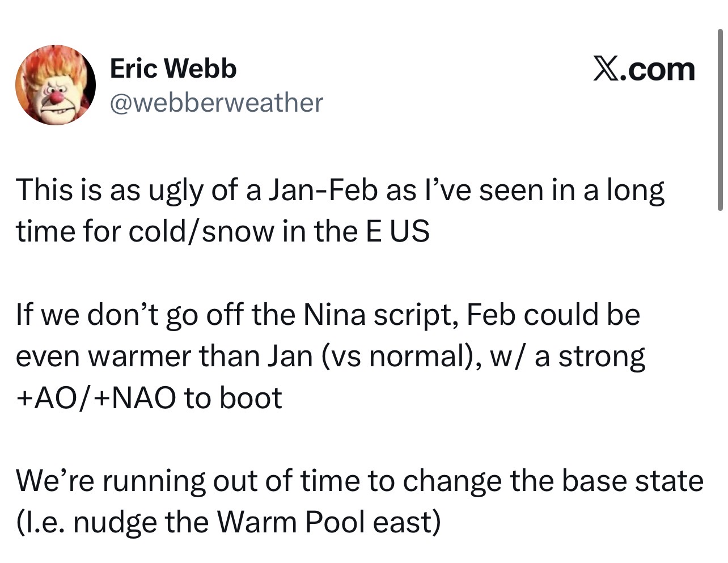Click the words "to boot"
Viewport: 728px width, 563px height.
click(232, 398)
